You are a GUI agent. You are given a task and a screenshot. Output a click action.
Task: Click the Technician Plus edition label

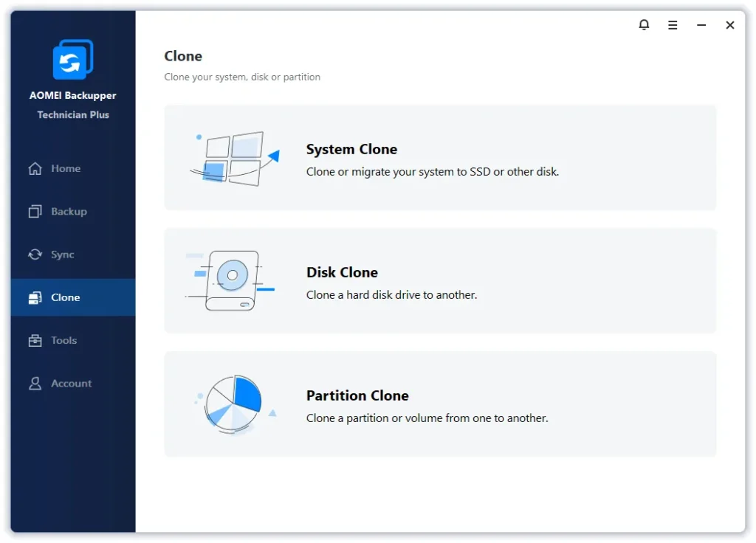point(73,115)
